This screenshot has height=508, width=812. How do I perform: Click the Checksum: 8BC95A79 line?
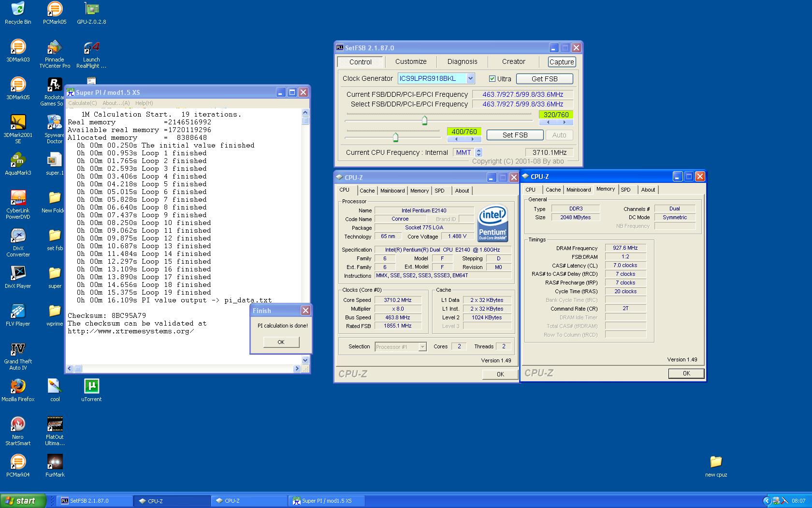pyautogui.click(x=107, y=315)
